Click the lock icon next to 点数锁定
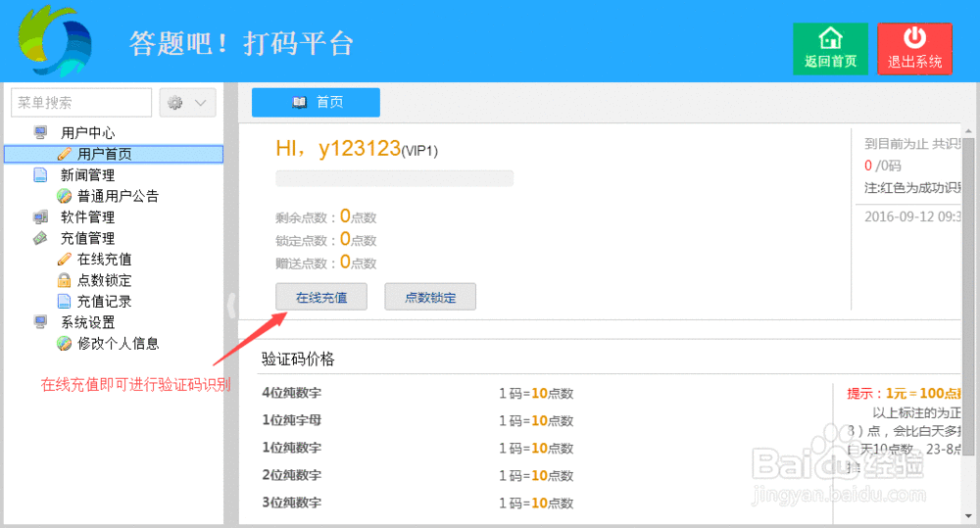This screenshot has height=528, width=980. pos(64,280)
